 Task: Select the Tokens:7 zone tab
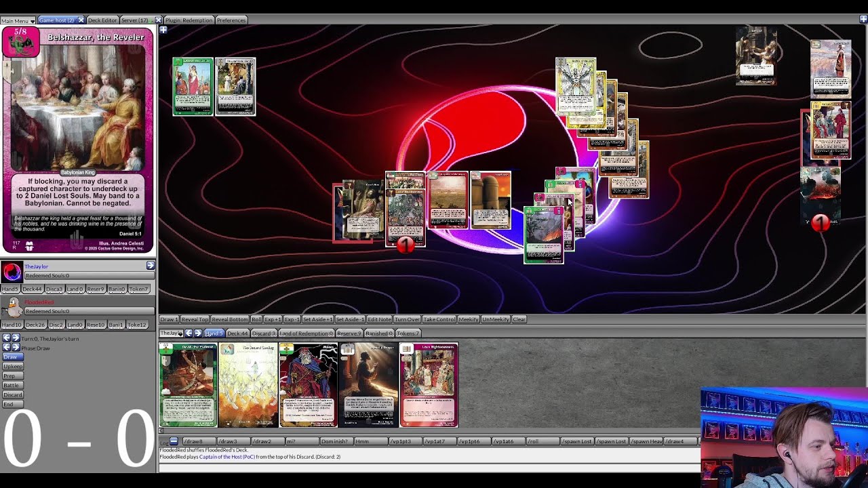408,333
